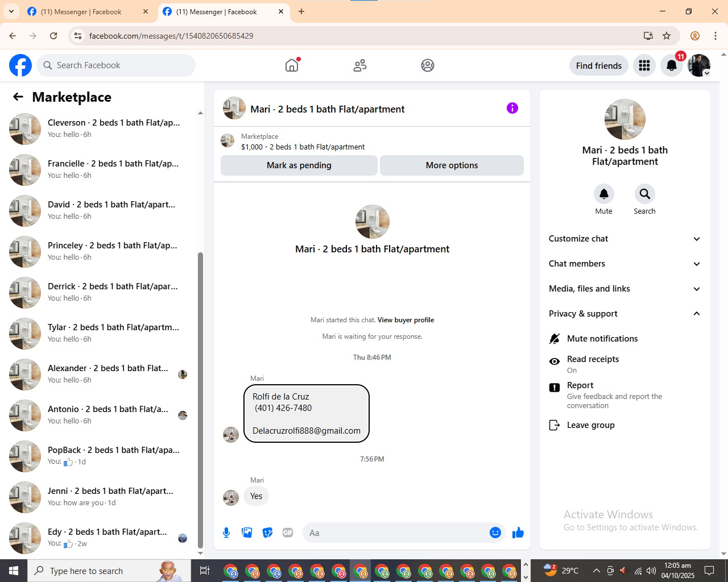Image resolution: width=728 pixels, height=582 pixels.
Task: Open a new browser tab
Action: (x=301, y=11)
